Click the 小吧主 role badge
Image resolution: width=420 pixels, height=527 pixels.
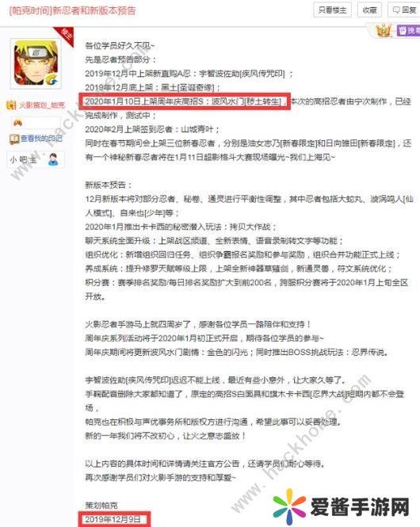[36, 159]
